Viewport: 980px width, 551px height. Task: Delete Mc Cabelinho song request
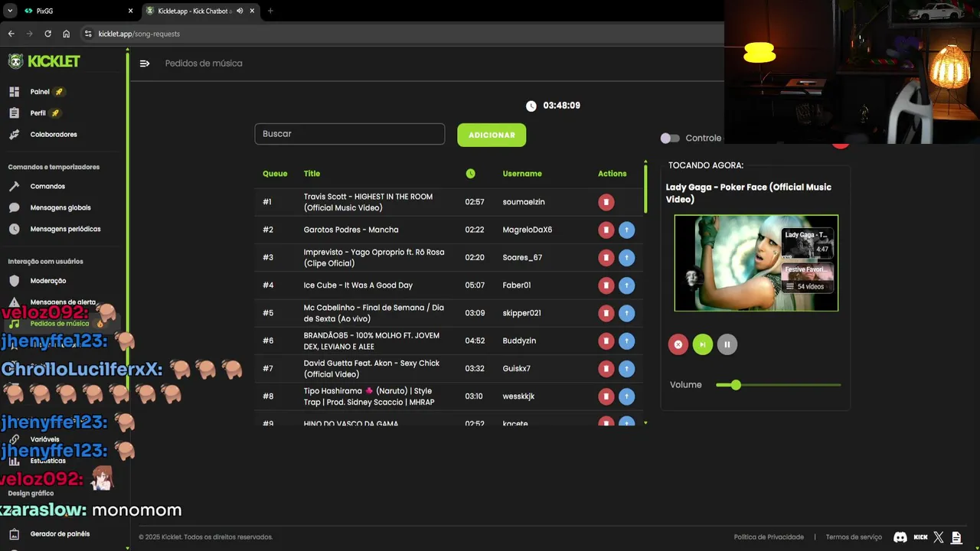pyautogui.click(x=606, y=313)
